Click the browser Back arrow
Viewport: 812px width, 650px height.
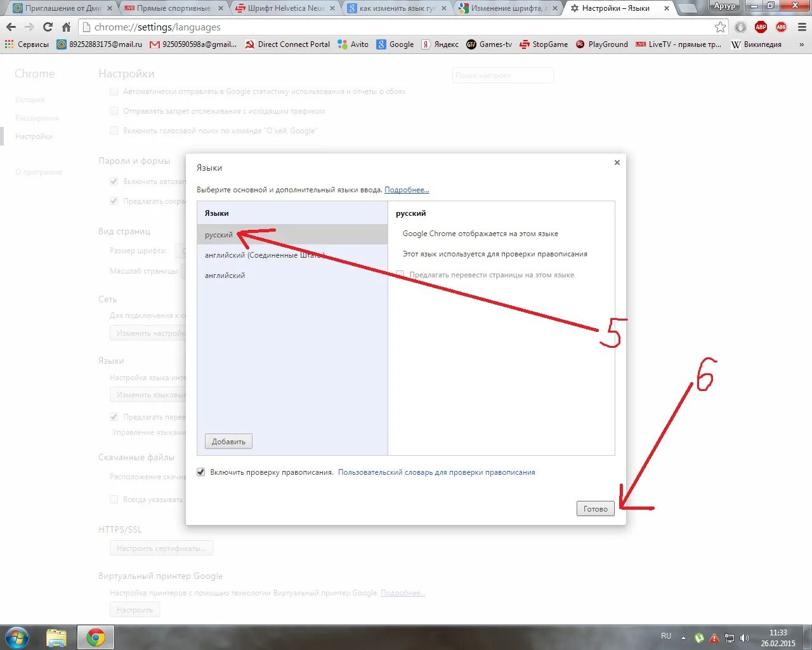pos(11,27)
